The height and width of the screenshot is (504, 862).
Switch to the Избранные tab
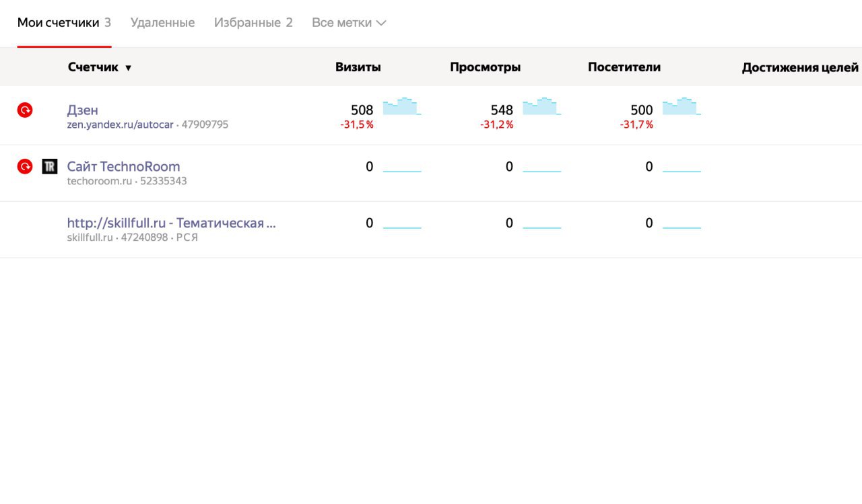tap(253, 23)
